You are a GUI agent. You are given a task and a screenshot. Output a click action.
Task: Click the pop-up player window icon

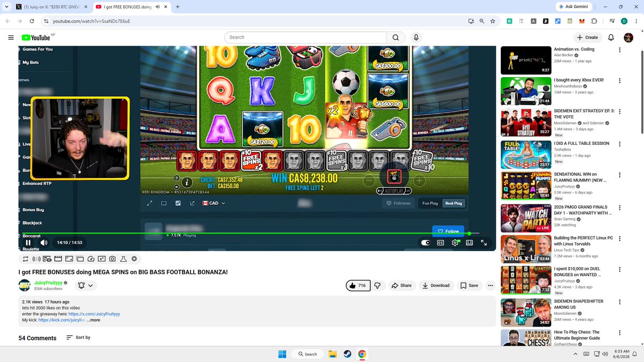(x=80, y=258)
